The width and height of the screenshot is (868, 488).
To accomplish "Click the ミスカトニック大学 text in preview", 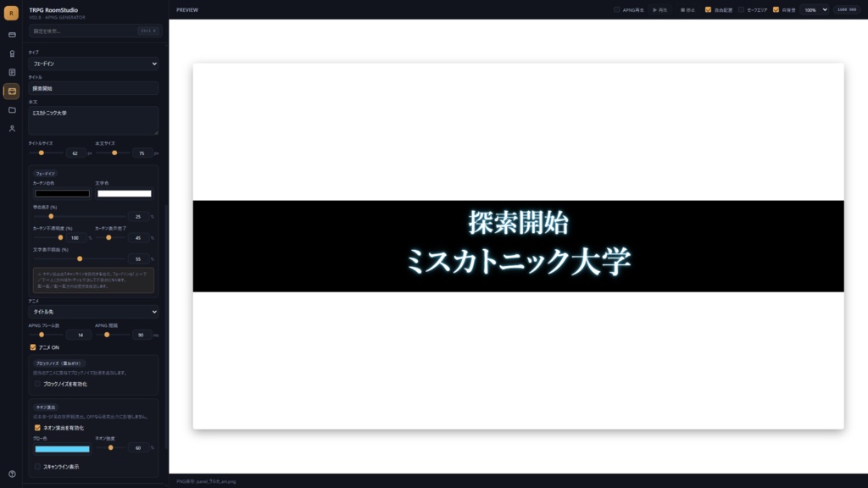I will (518, 262).
